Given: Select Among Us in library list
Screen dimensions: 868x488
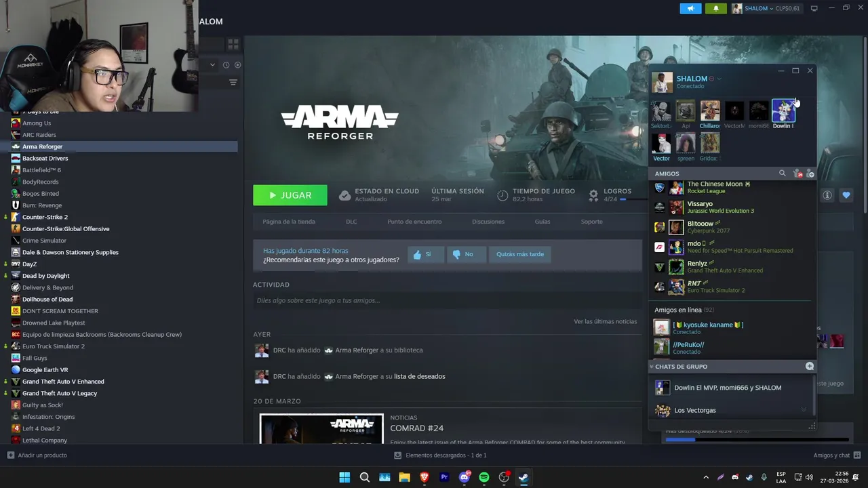Looking at the screenshot, I should click(x=37, y=123).
